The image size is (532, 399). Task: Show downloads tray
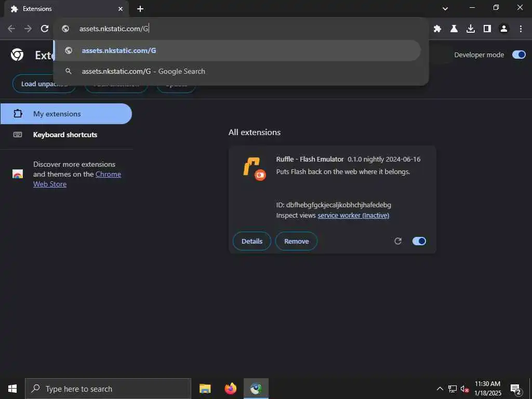[x=471, y=29]
